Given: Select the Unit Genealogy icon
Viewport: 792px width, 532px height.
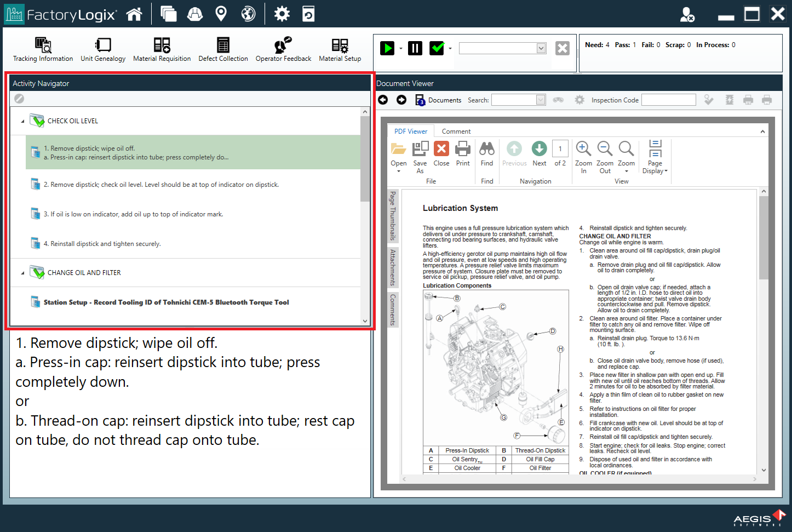Looking at the screenshot, I should [x=102, y=49].
